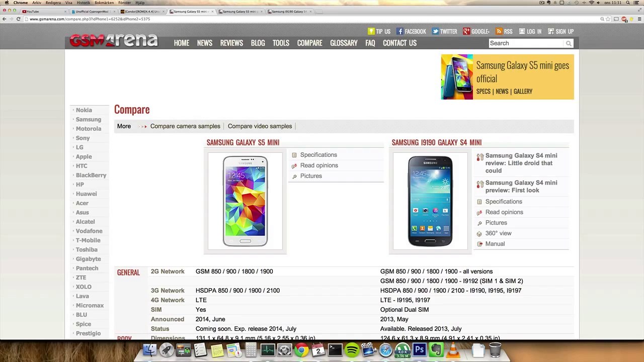Open Galaxy S4 mini 360° view
The width and height of the screenshot is (644, 362).
point(498,233)
